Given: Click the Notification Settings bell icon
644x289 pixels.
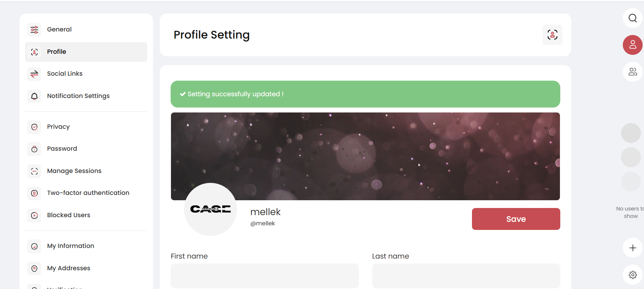Looking at the screenshot, I should click(x=34, y=96).
